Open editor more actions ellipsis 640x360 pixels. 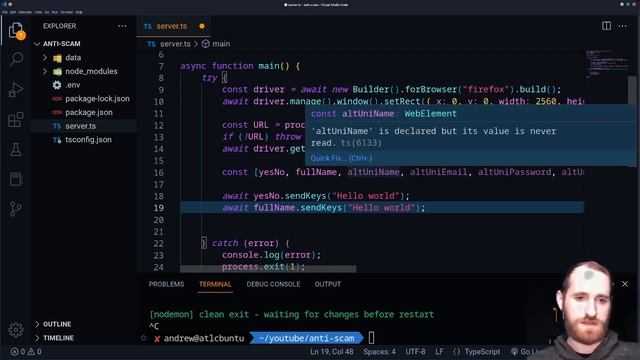[622, 26]
